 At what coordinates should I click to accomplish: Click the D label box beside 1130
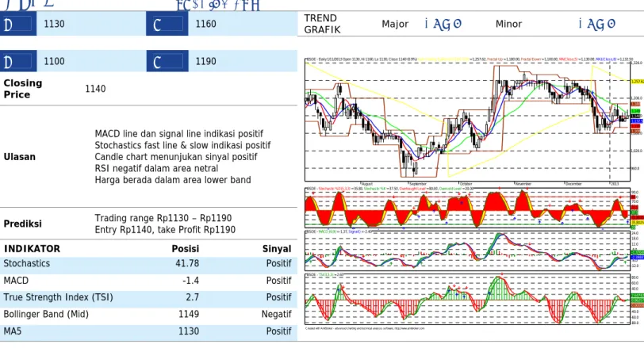(18, 24)
